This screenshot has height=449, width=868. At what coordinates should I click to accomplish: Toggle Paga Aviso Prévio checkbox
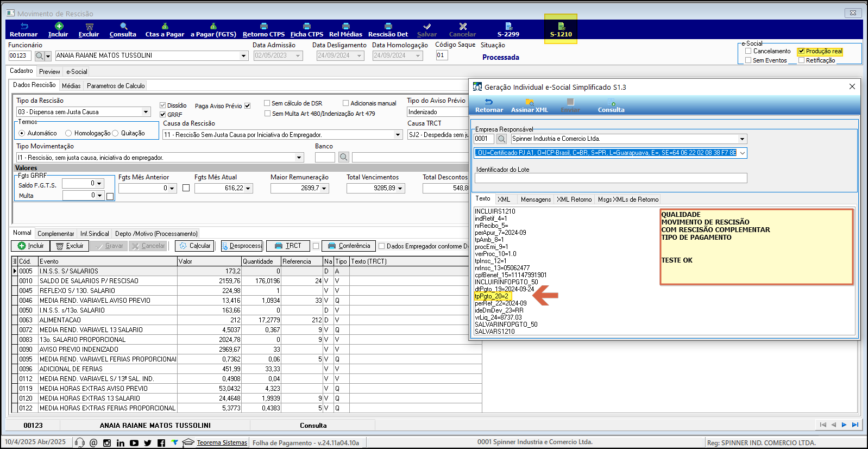click(247, 105)
